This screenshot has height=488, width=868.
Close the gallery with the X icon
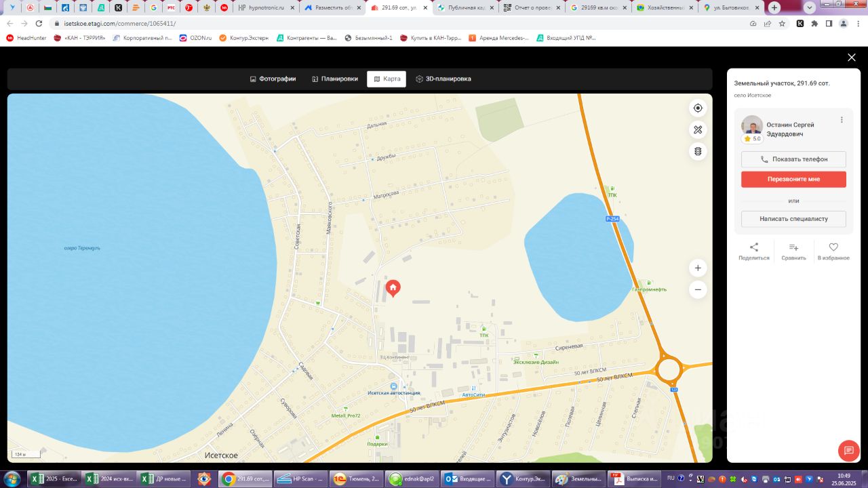(x=852, y=58)
